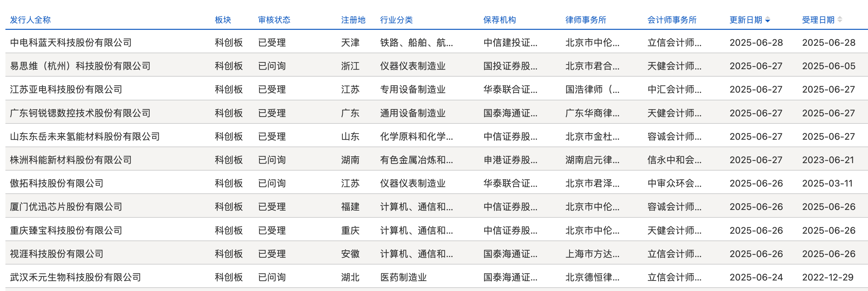Open 傲拓科技股份有限公司 entry

click(57, 183)
